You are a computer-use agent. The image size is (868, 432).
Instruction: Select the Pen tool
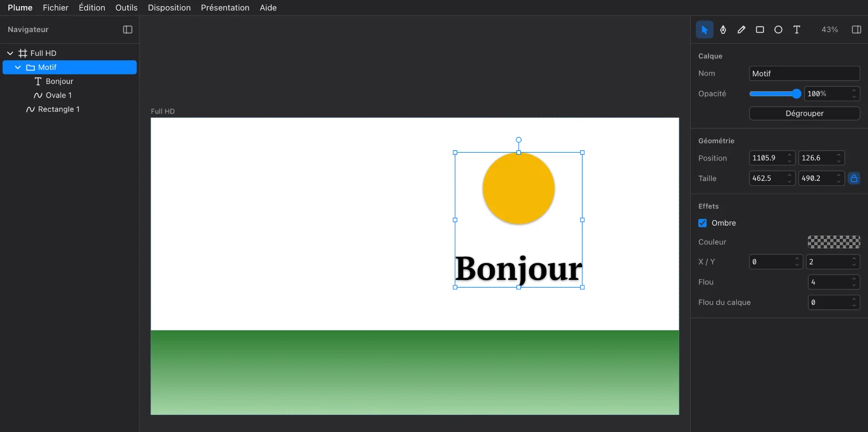723,29
